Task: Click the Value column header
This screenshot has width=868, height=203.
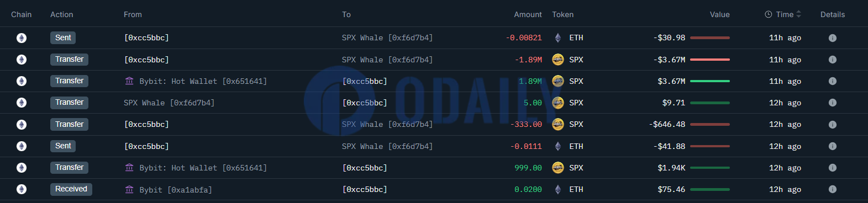Action: click(x=719, y=14)
